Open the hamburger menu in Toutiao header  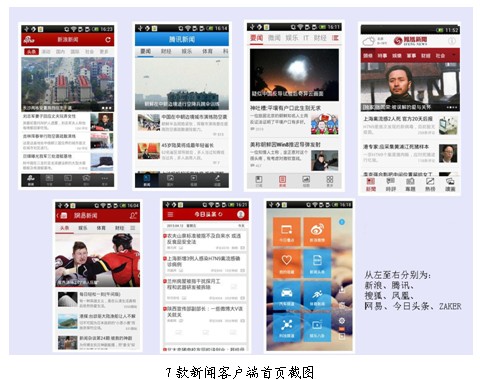click(x=170, y=215)
